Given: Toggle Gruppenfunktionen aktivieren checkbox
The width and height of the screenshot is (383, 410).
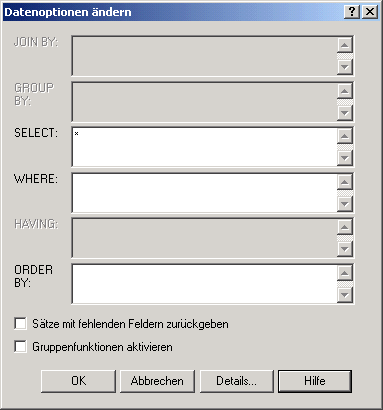Looking at the screenshot, I should [20, 347].
